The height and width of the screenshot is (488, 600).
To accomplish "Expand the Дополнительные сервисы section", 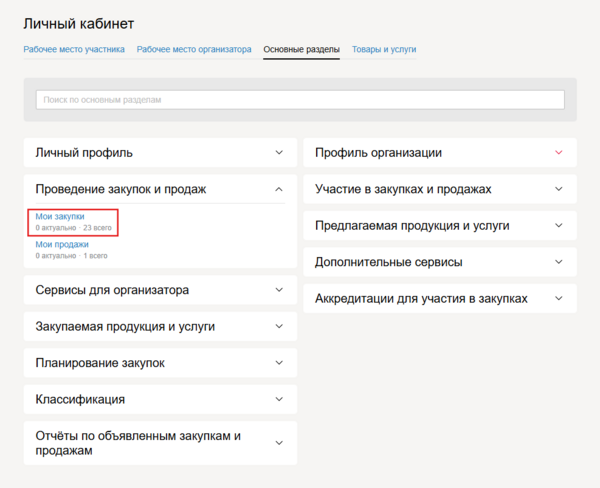I will point(558,262).
